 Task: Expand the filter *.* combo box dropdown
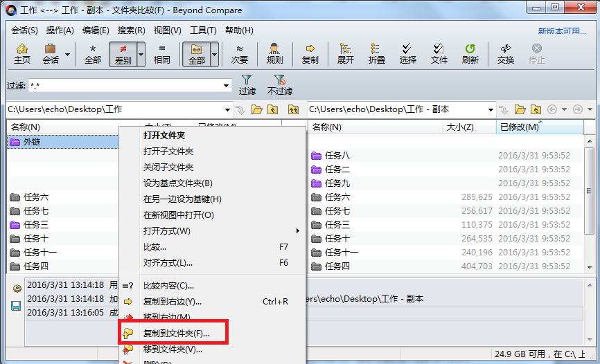(226, 86)
